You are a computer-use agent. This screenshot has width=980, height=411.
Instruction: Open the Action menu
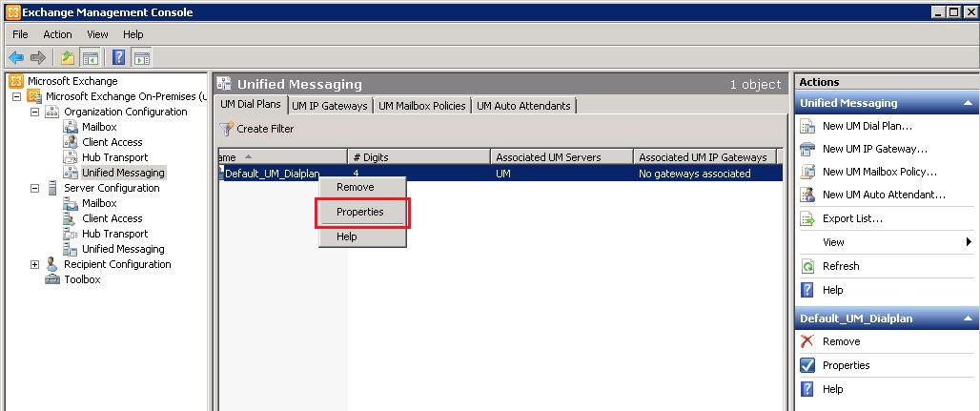(x=57, y=34)
